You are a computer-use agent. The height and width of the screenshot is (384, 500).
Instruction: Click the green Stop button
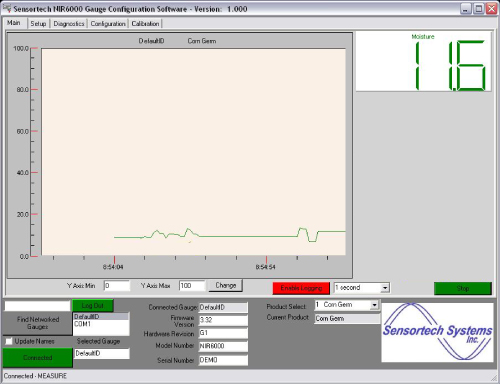click(x=463, y=288)
